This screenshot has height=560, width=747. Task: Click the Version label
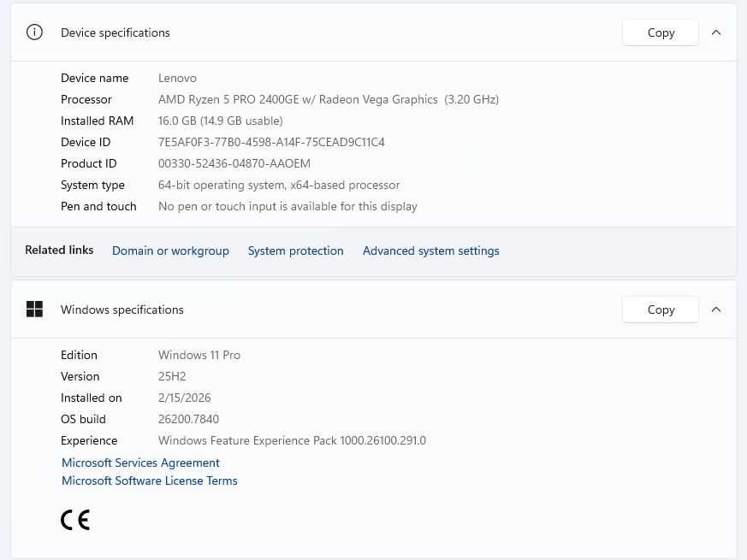[x=80, y=376]
